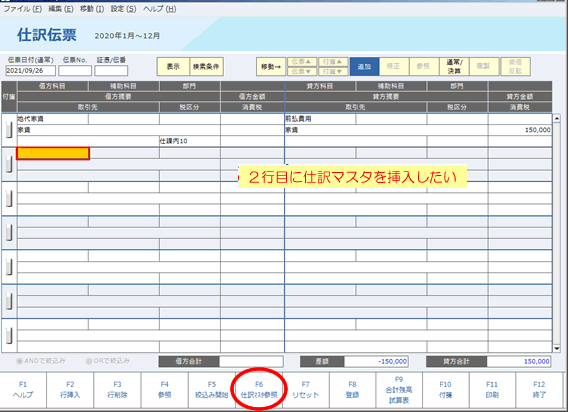This screenshot has height=412, width=568.
Task: Click the 伝票日付 date input field
Action: [x=30, y=71]
